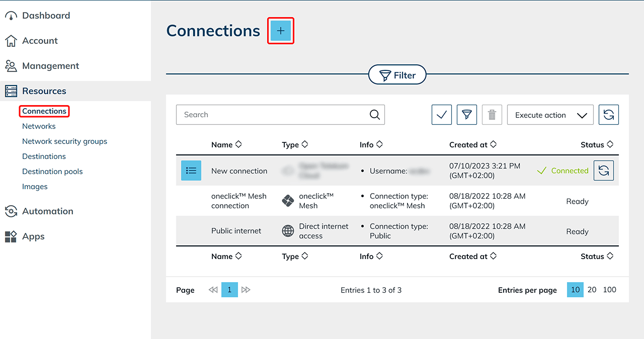This screenshot has height=339, width=644.
Task: Refresh the table with the toolbar reload icon
Action: 608,115
